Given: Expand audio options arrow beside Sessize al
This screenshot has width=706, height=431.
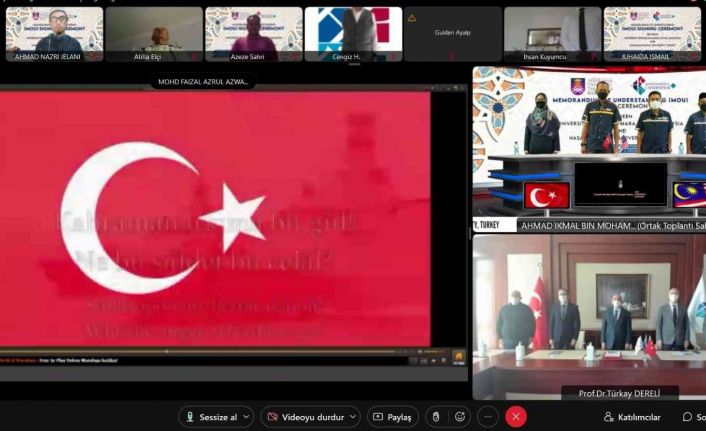Looking at the screenshot, I should 246,416.
